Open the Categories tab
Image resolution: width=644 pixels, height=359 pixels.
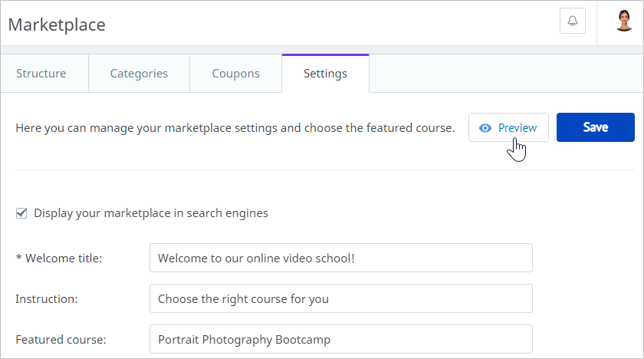pyautogui.click(x=139, y=74)
